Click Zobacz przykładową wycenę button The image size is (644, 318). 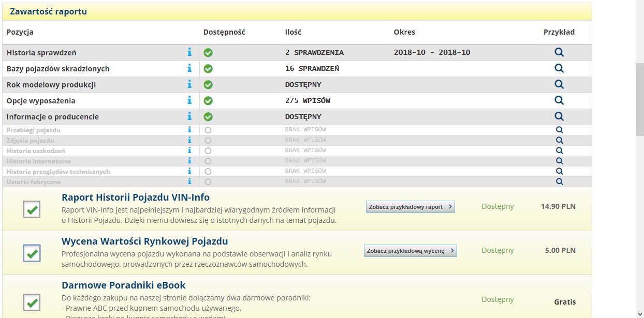pos(411,251)
